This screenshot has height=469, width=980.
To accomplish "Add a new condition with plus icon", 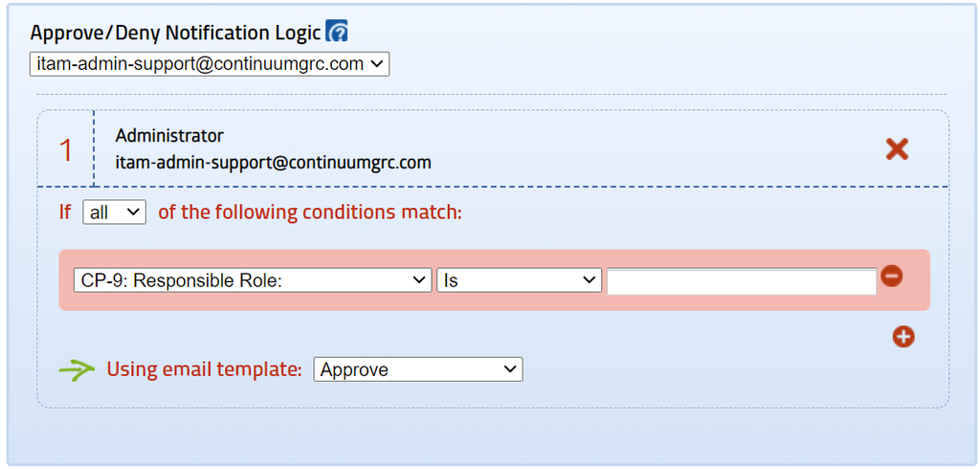I will point(903,336).
